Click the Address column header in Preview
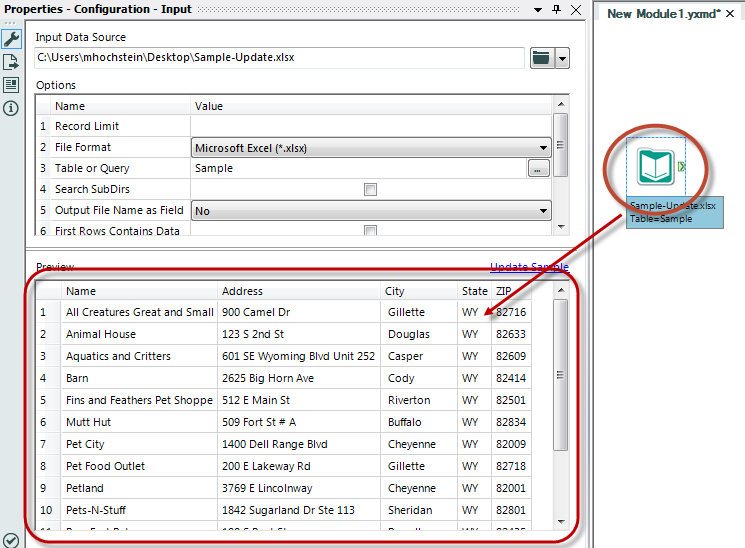Image resolution: width=745 pixels, height=548 pixels. point(299,291)
